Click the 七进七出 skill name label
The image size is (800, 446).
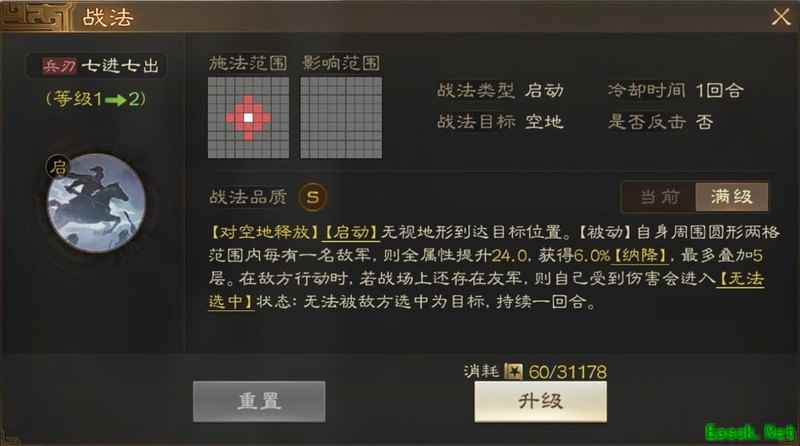[x=120, y=66]
